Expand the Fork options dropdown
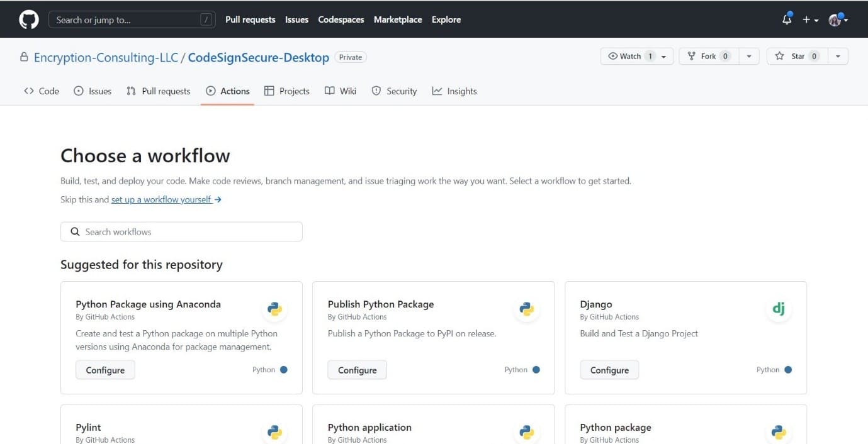The height and width of the screenshot is (444, 868). (749, 56)
